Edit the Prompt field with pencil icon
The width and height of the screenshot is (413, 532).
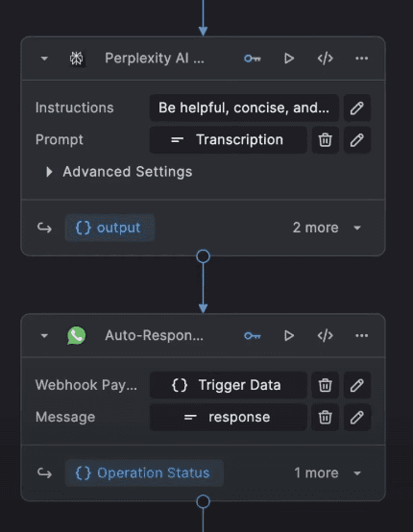(x=357, y=140)
